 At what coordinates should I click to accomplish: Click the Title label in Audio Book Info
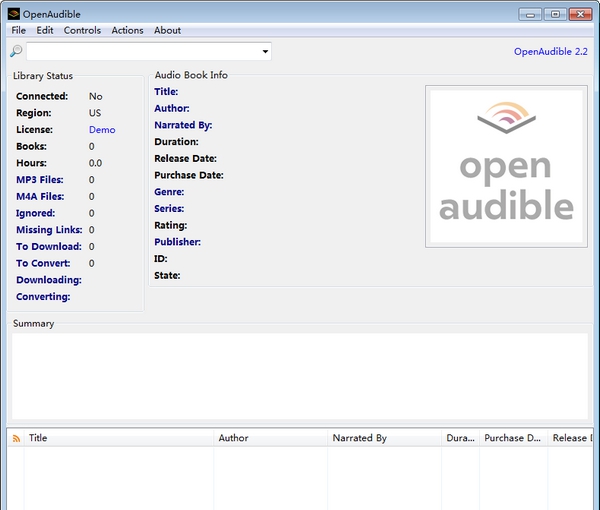coord(166,92)
